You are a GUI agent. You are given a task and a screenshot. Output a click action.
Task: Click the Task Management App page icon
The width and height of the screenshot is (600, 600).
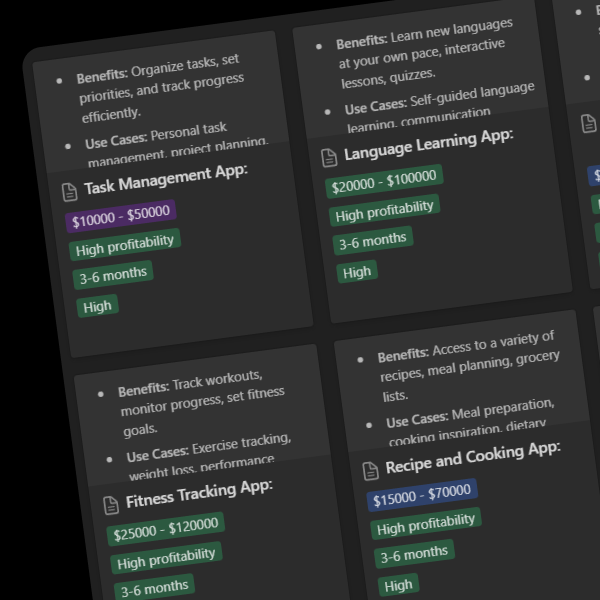coord(70,192)
